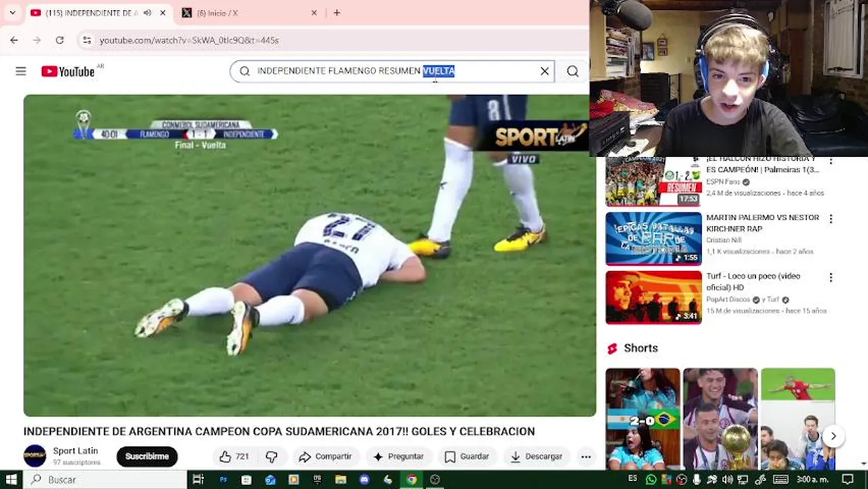Open the ESPN Fans channel link

click(x=723, y=182)
